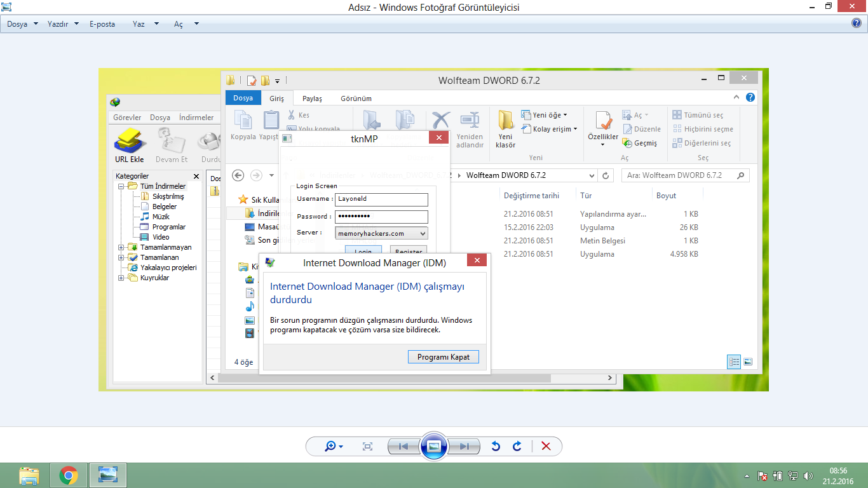The width and height of the screenshot is (868, 488).
Task: Open the Yazdır dropdown menu
Action: (63, 24)
